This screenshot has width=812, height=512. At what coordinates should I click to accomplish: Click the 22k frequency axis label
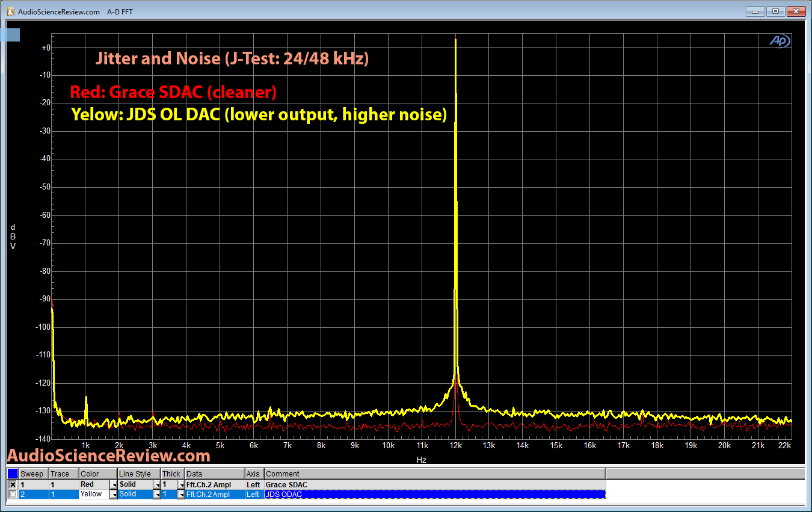(x=784, y=446)
